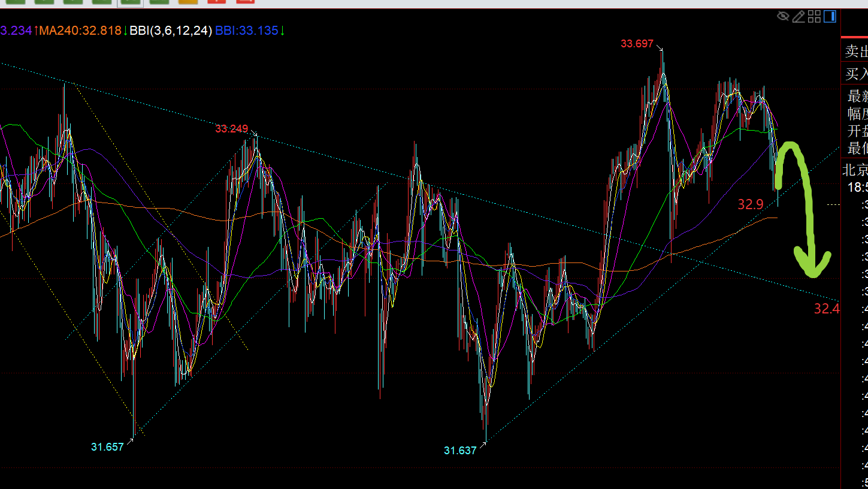Toggle the hide-indicators eye icon
The width and height of the screenshot is (868, 489).
tap(783, 16)
